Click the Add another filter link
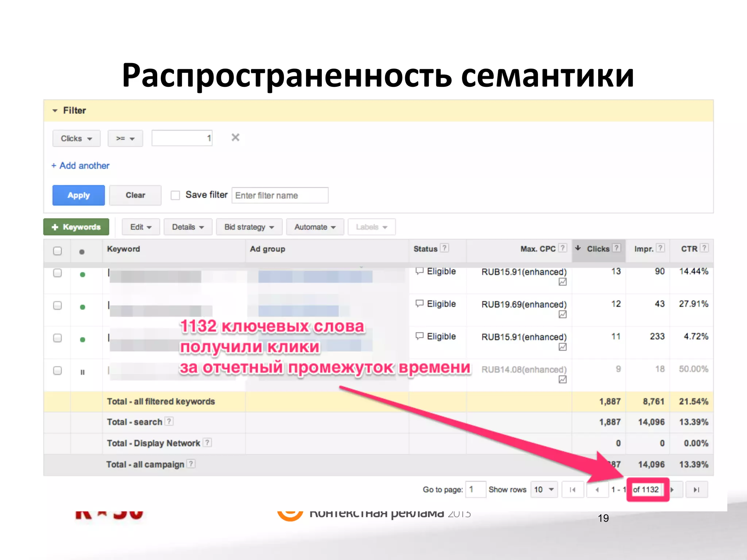The width and height of the screenshot is (747, 560). [80, 166]
